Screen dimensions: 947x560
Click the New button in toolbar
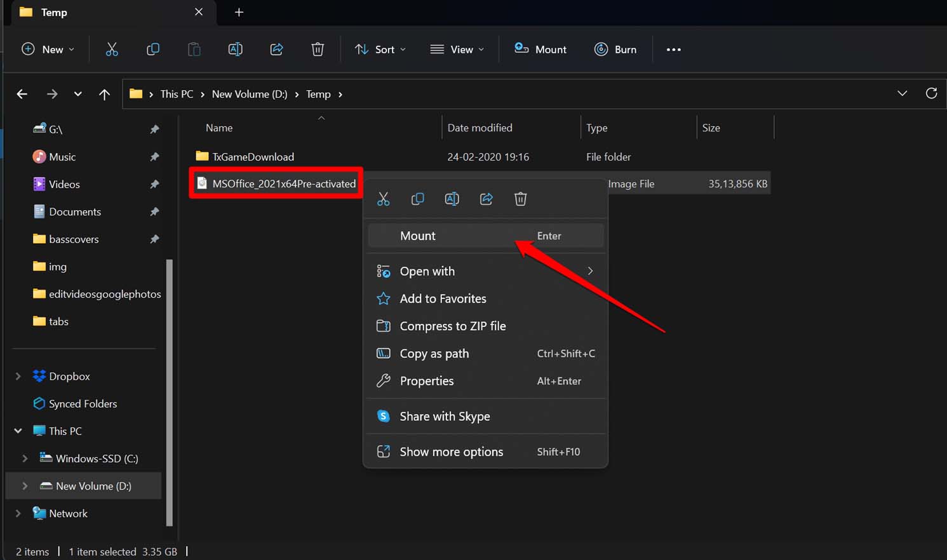(48, 50)
